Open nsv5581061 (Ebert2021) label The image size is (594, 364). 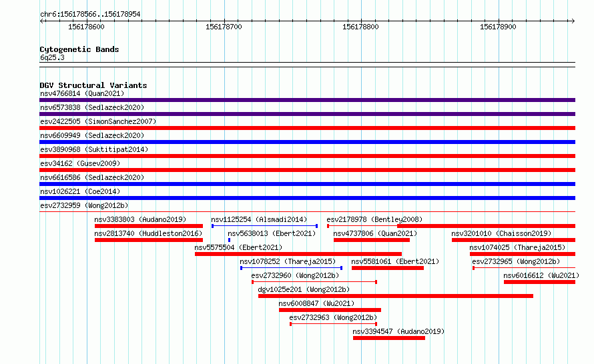click(x=395, y=261)
